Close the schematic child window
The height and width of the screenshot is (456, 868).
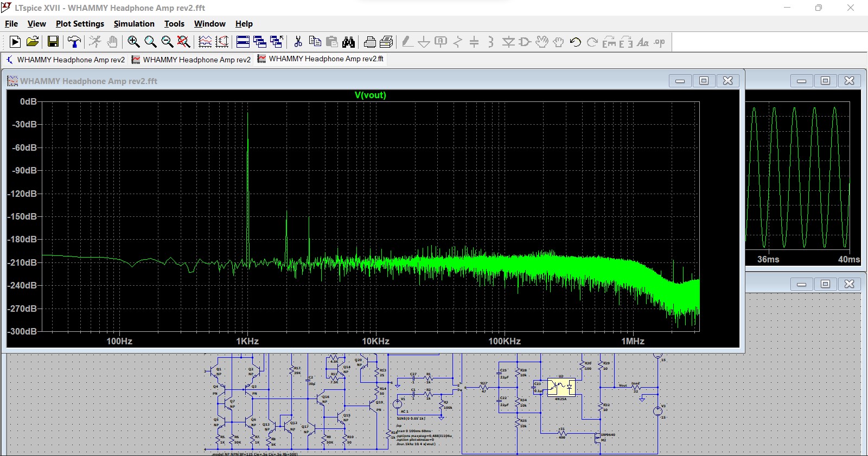(850, 284)
